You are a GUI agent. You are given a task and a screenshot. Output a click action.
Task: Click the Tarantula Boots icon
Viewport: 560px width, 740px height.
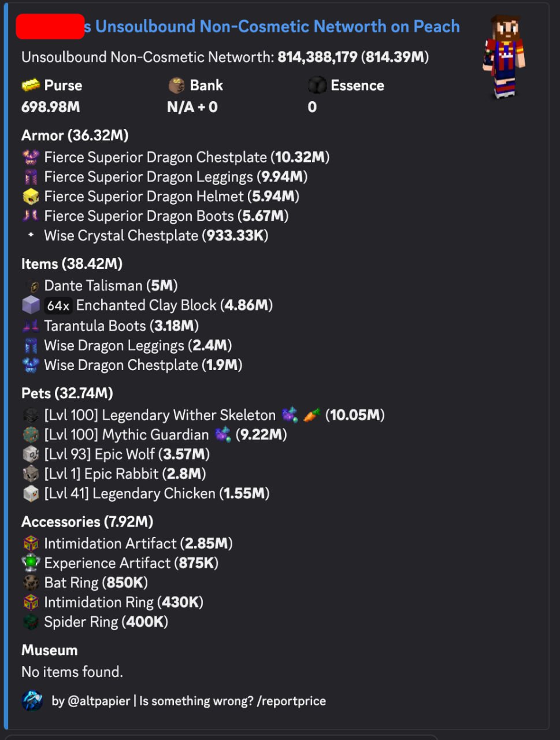click(31, 326)
